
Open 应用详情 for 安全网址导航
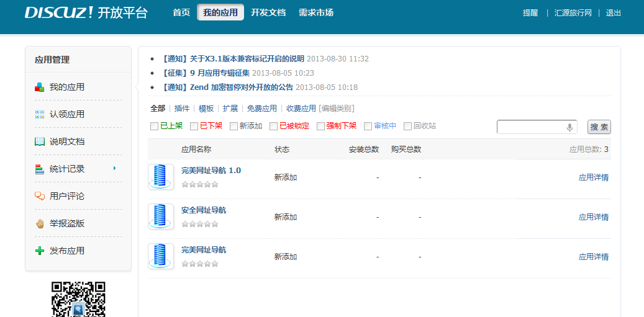pyautogui.click(x=594, y=217)
